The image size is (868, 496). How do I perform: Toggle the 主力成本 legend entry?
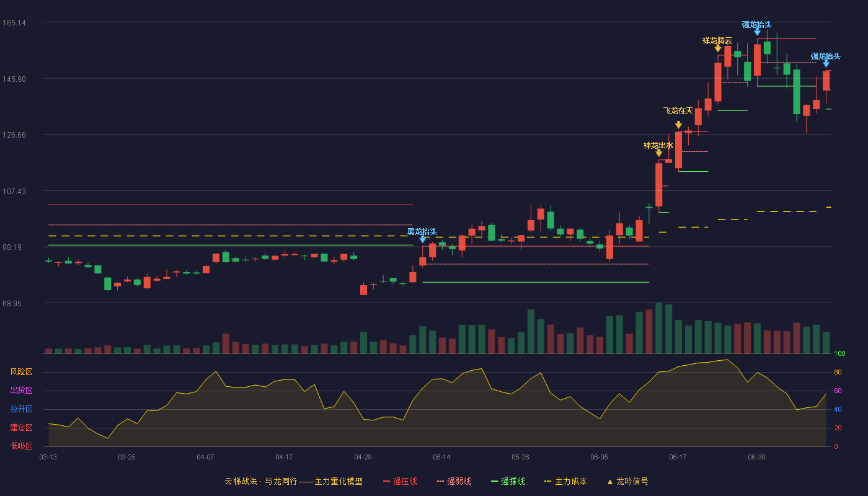(x=565, y=481)
